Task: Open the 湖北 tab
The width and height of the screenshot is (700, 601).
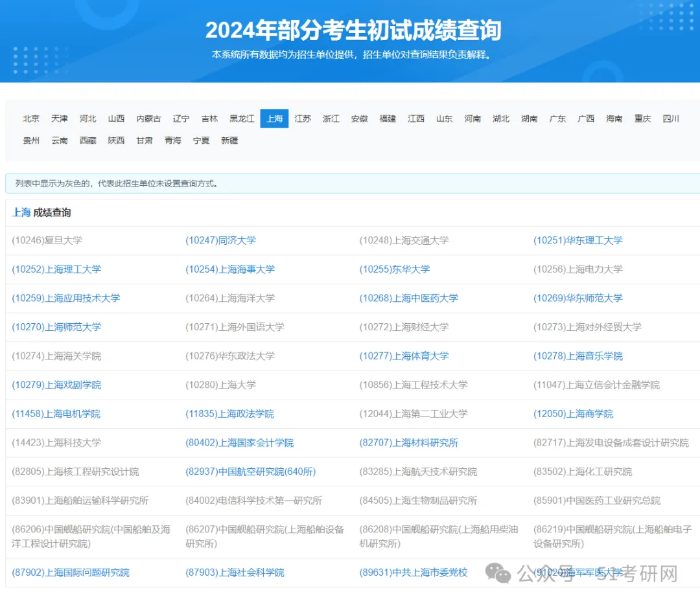Action: tap(501, 119)
